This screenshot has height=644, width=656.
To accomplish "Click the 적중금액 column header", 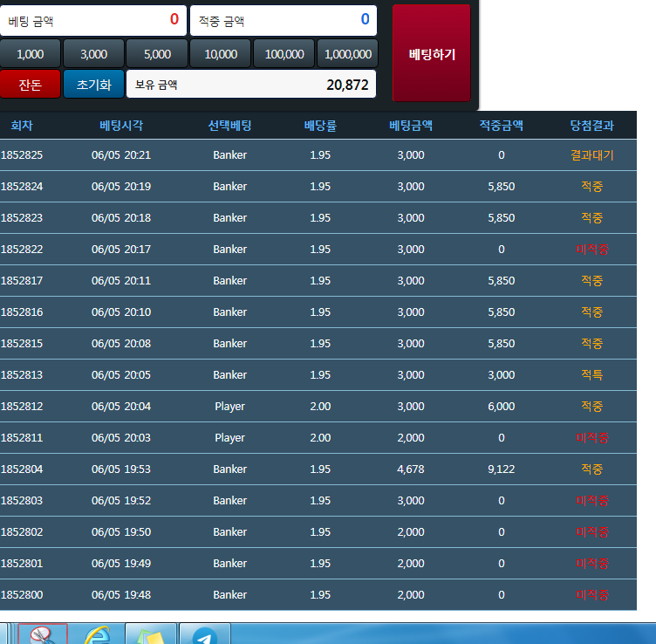I will click(502, 125).
